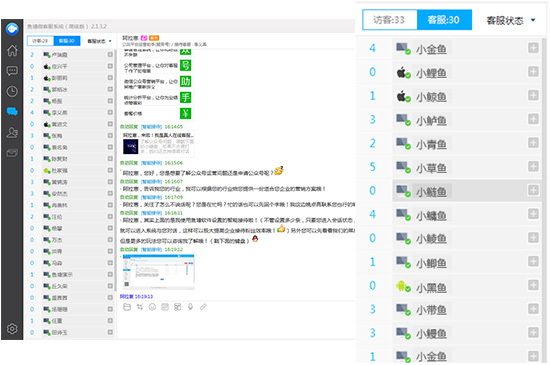Click the magenta badge beside chat title
Image resolution: width=550 pixels, height=365 pixels.
pyautogui.click(x=144, y=38)
